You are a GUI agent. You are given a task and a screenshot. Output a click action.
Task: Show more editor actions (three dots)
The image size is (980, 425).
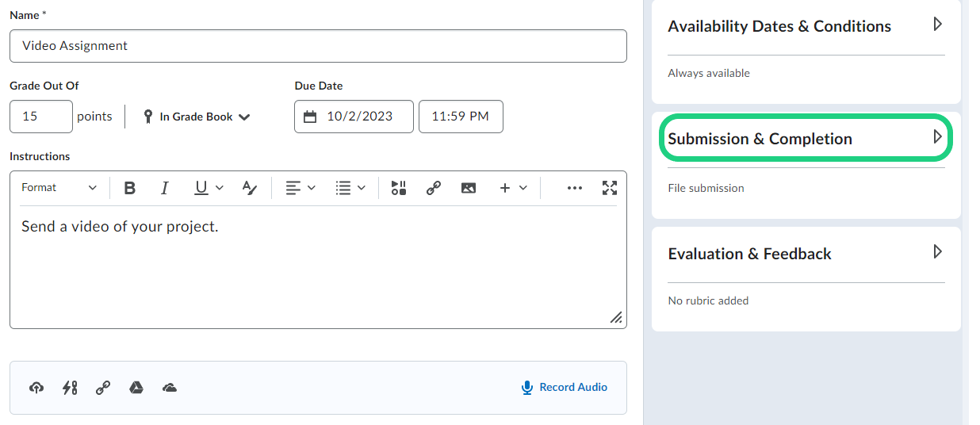click(x=575, y=188)
